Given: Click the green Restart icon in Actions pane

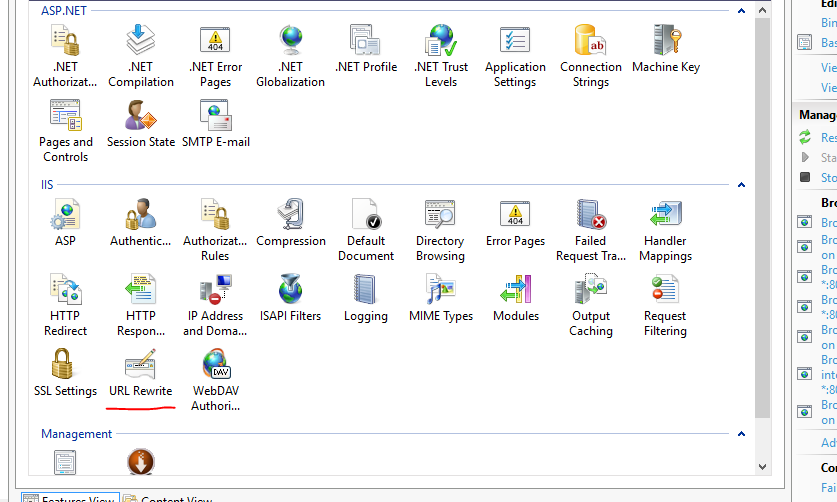Looking at the screenshot, I should [805, 137].
